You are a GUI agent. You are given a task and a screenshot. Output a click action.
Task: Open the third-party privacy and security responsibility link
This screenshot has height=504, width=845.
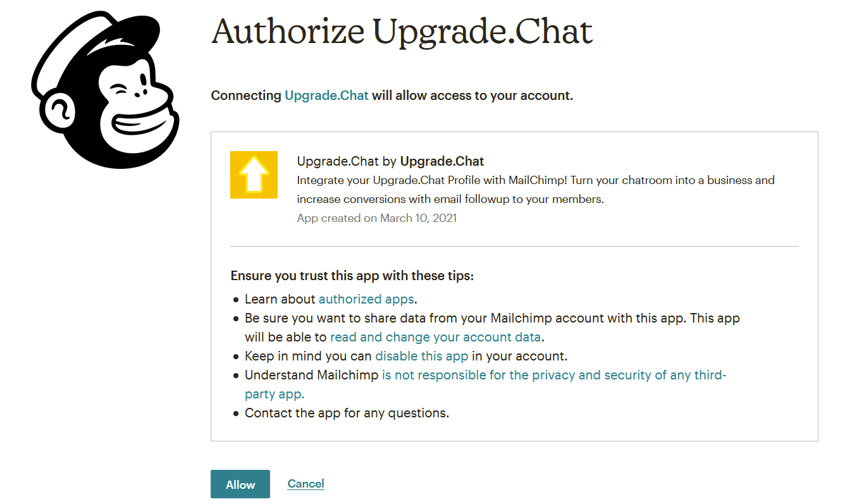click(x=553, y=375)
